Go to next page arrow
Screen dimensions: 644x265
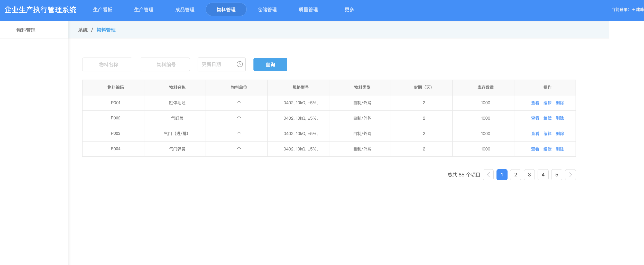(570, 175)
